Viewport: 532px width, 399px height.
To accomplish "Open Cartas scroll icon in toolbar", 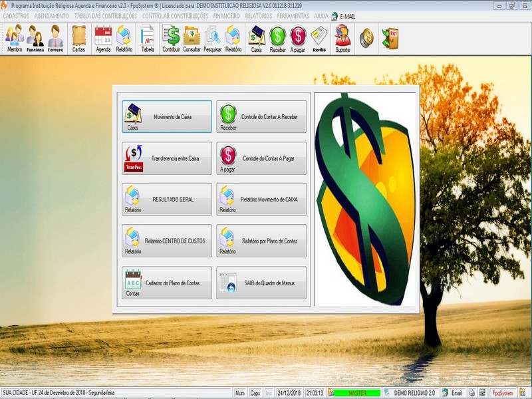I will 78,39.
